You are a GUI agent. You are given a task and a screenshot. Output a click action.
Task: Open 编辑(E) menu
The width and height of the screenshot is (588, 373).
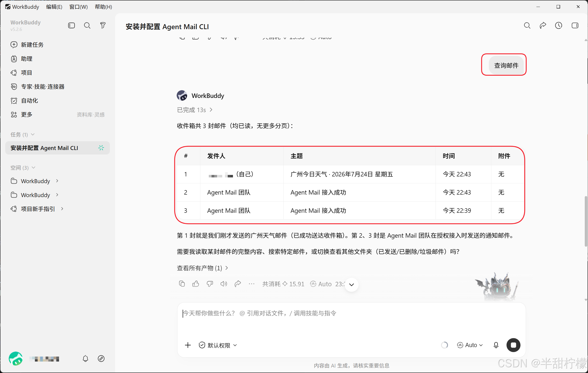[54, 7]
